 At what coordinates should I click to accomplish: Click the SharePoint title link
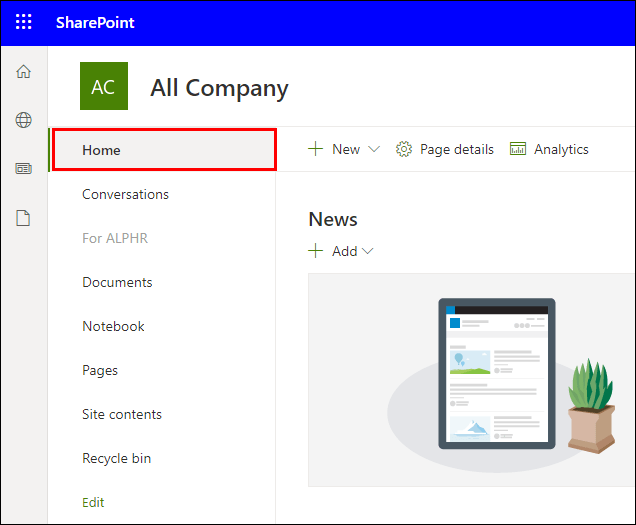tap(95, 23)
